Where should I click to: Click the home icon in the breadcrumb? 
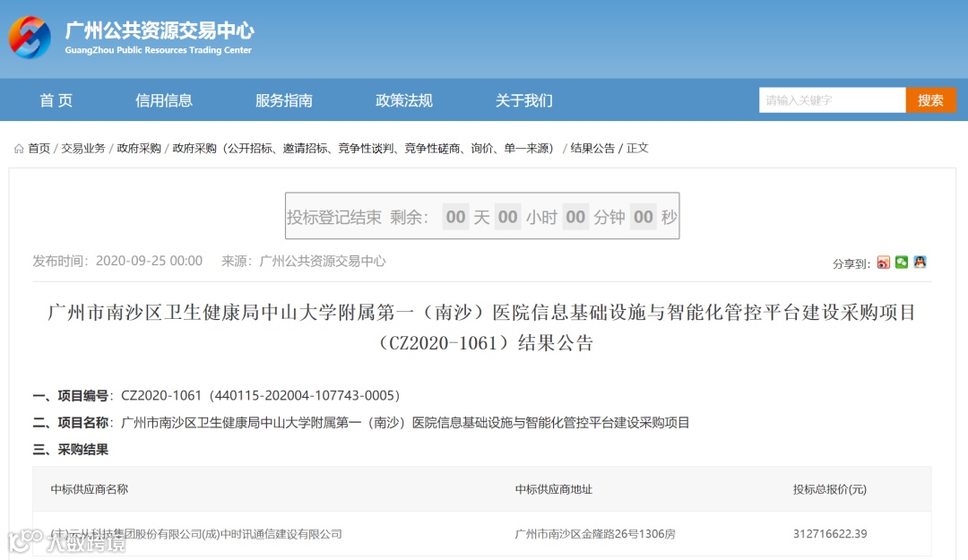click(x=19, y=148)
